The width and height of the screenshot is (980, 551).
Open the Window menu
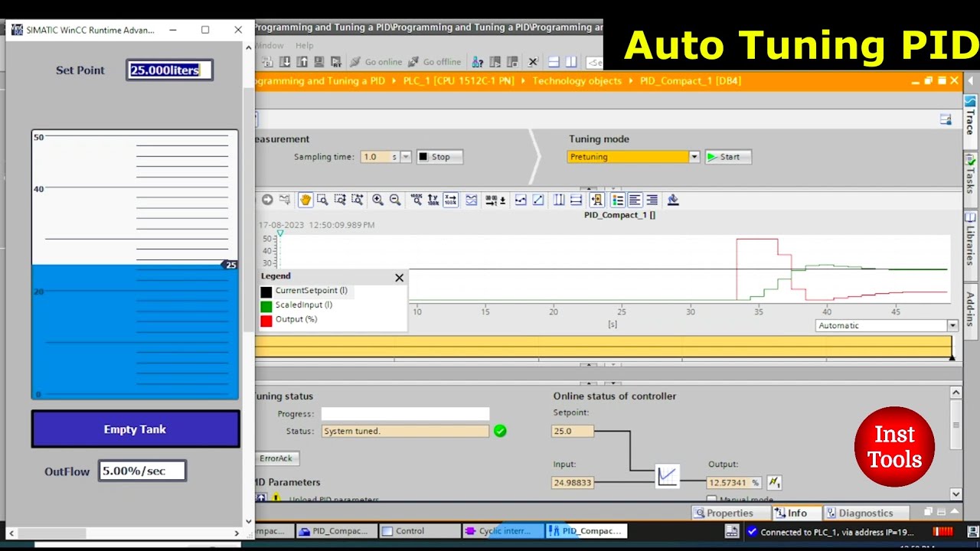269,45
